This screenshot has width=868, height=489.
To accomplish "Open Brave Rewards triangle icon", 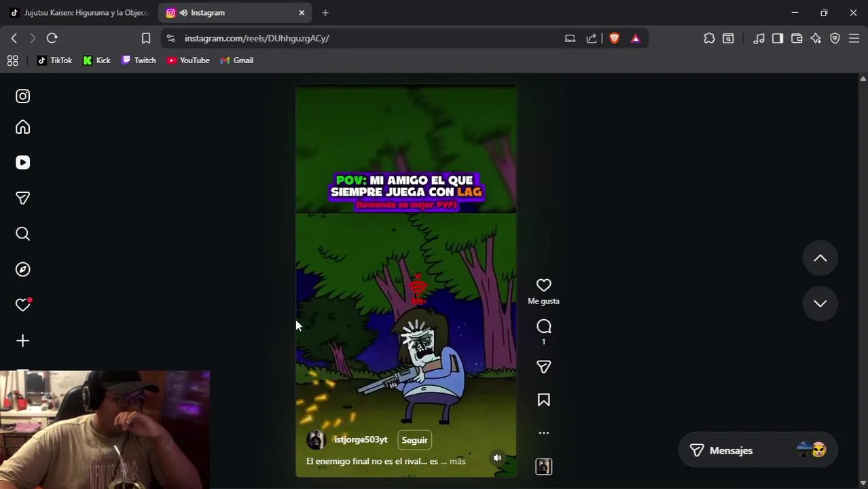I will [636, 38].
